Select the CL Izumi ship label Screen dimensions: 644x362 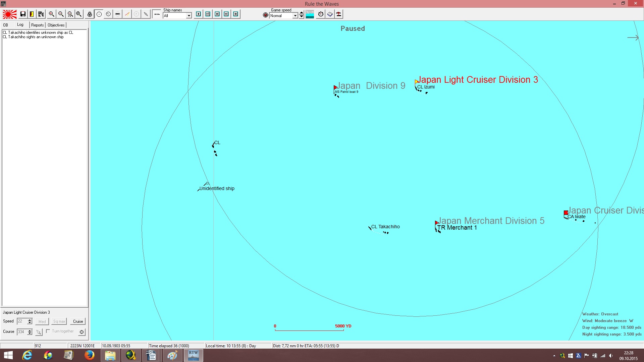coord(426,87)
